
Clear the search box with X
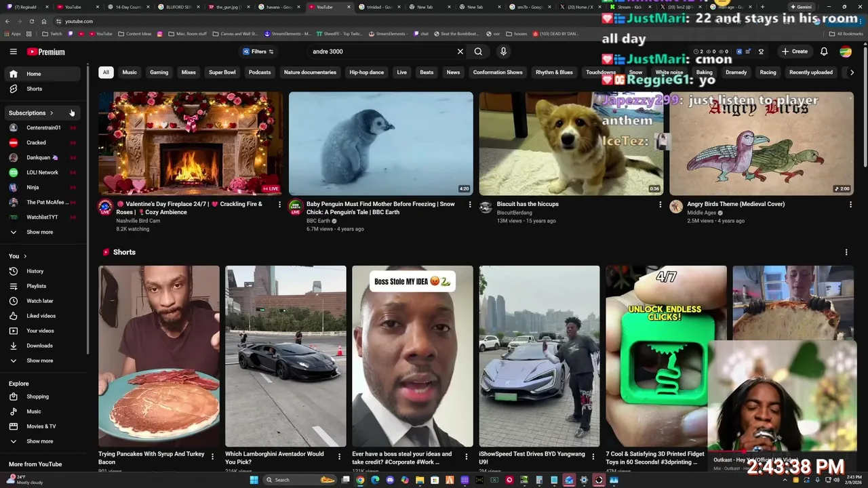460,52
